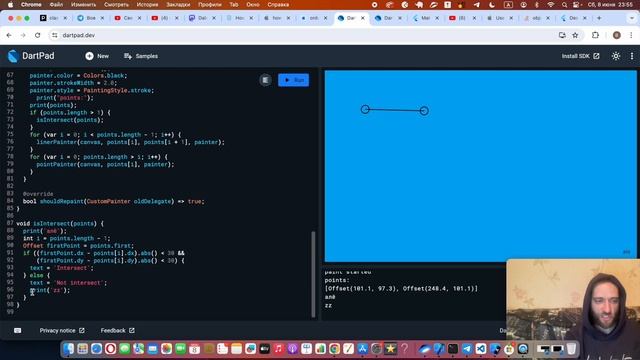
Task: Click the Wi-Fi status icon
Action: click(x=551, y=4)
